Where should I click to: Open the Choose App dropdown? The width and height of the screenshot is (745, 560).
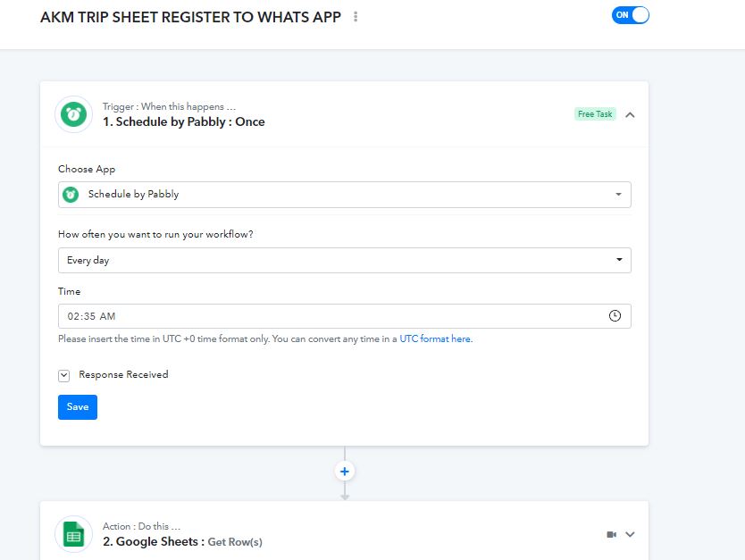coord(345,195)
